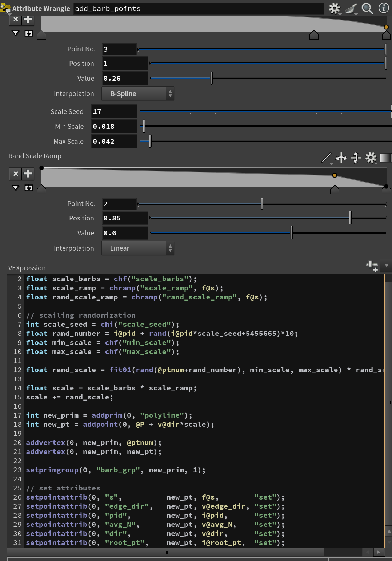The width and height of the screenshot is (392, 561).
Task: Click the Point No. field showing 3
Action: (119, 49)
